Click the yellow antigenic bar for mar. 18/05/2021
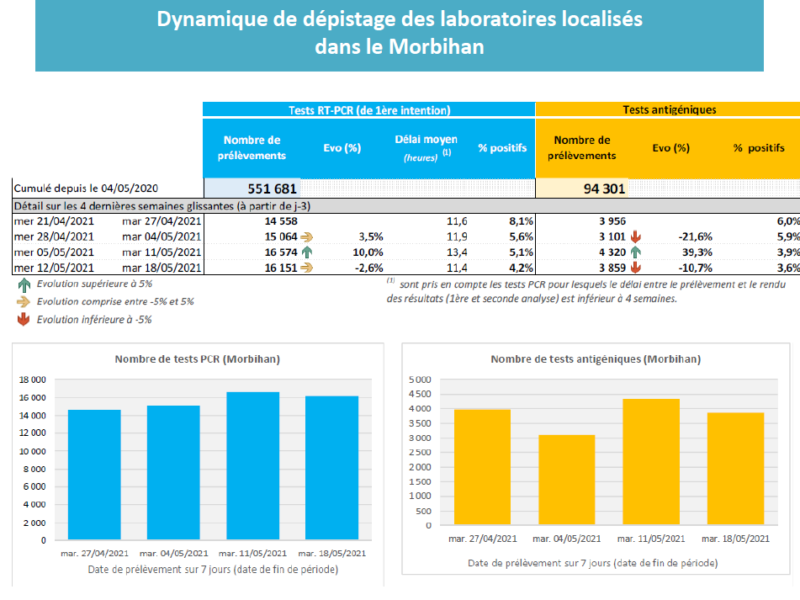 click(735, 469)
